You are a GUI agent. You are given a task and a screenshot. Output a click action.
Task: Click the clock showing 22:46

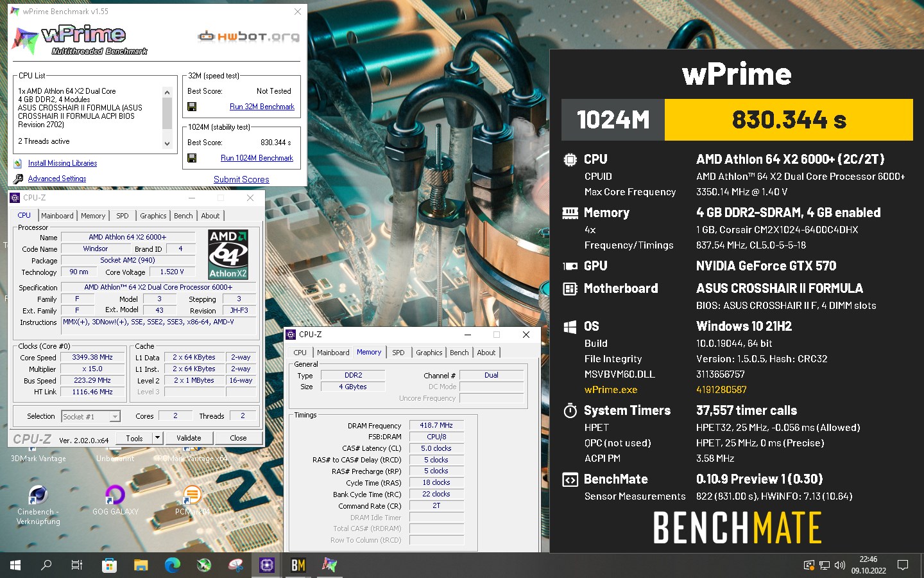(868, 559)
